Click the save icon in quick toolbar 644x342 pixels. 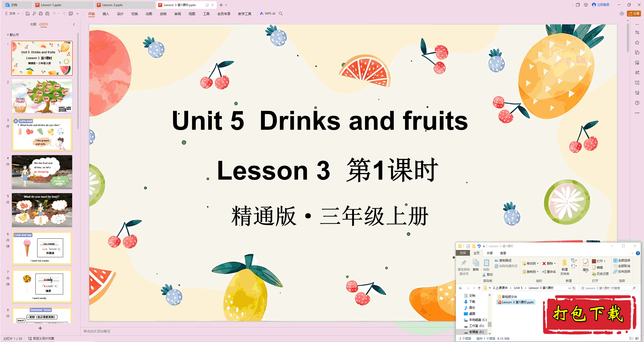click(28, 14)
